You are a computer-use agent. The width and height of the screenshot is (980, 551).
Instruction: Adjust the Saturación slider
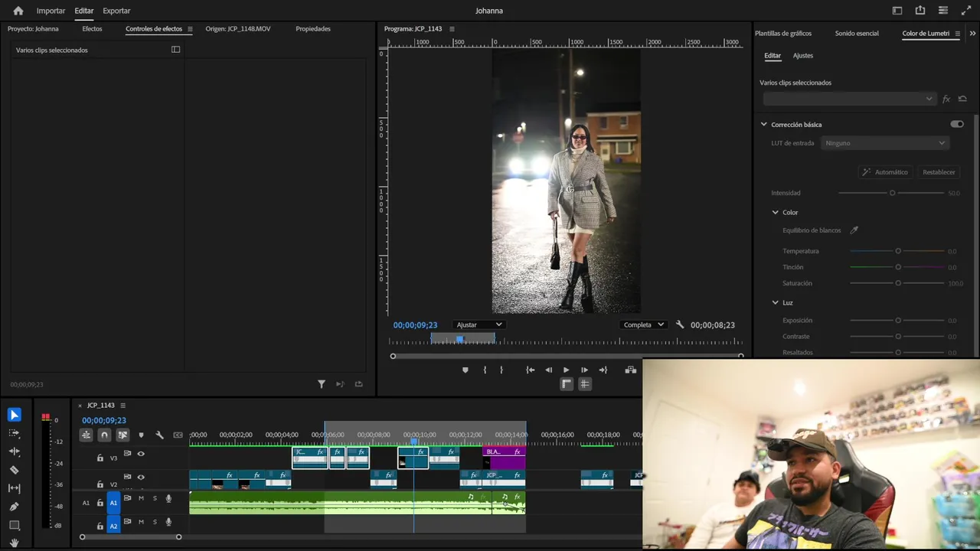pos(897,283)
